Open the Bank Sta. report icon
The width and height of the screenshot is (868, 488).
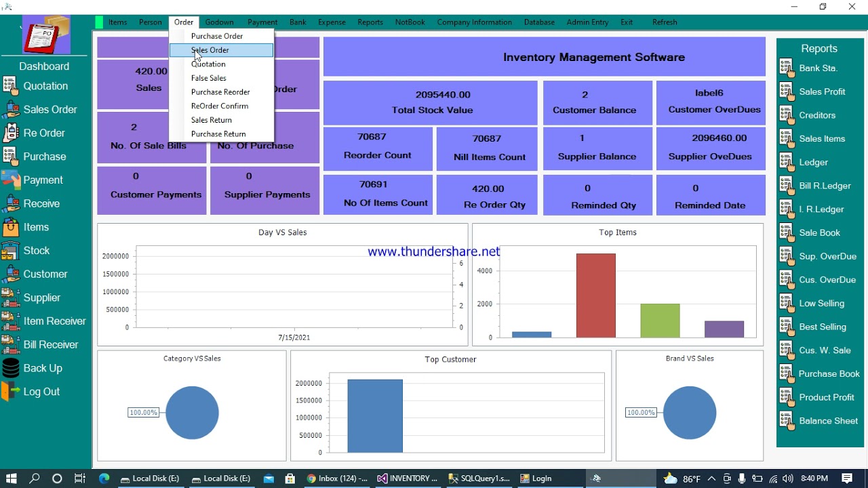tap(787, 68)
